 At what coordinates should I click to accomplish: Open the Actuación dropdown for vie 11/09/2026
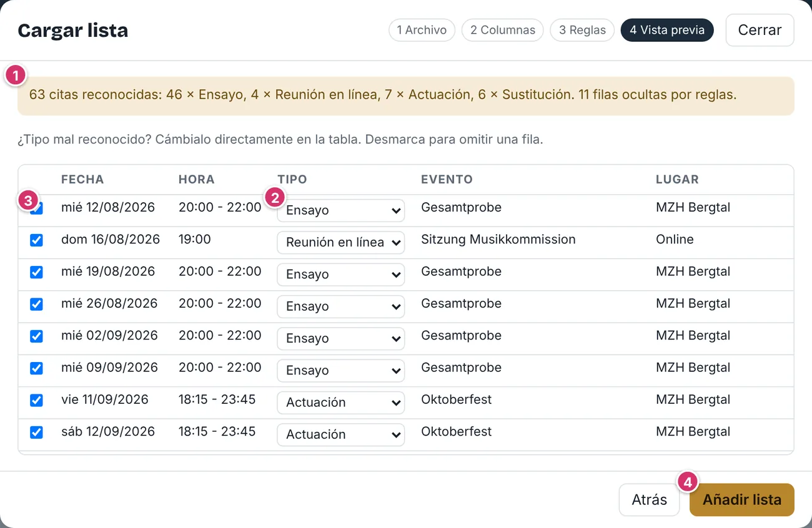341,403
